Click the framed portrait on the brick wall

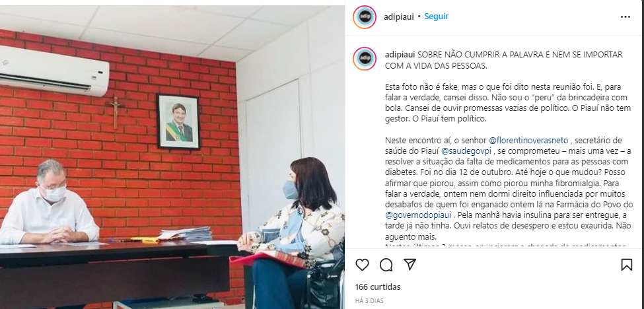tap(178, 122)
